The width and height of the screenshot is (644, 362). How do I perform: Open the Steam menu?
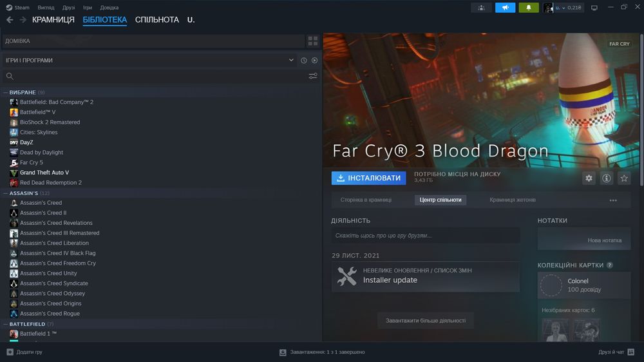(x=22, y=7)
